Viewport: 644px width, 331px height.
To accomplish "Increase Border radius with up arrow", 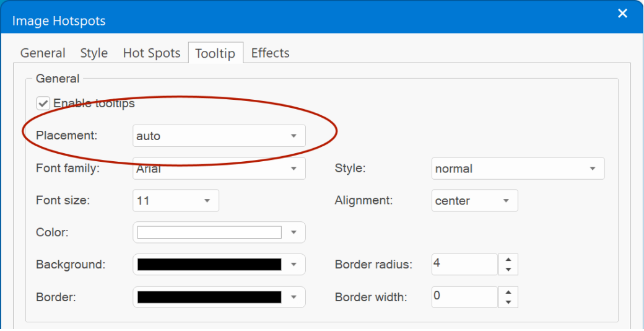I will point(508,260).
